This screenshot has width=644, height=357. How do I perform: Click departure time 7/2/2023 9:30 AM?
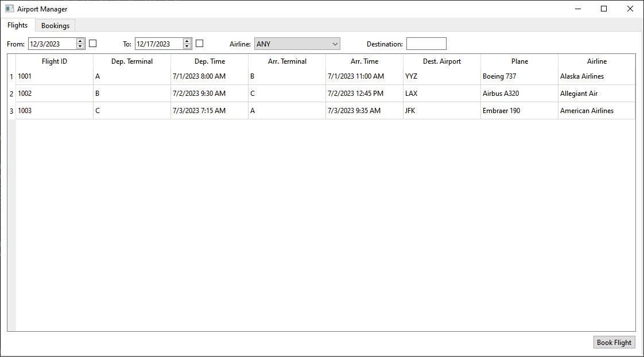pyautogui.click(x=210, y=94)
